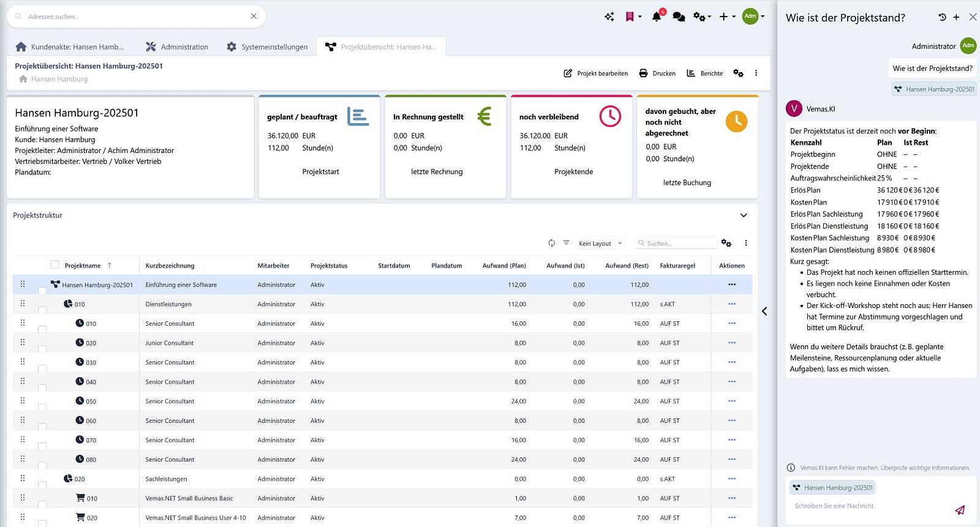Viewport: 980px width, 527px height.
Task: Toggle the select-all checkbox in the table header
Action: click(55, 265)
